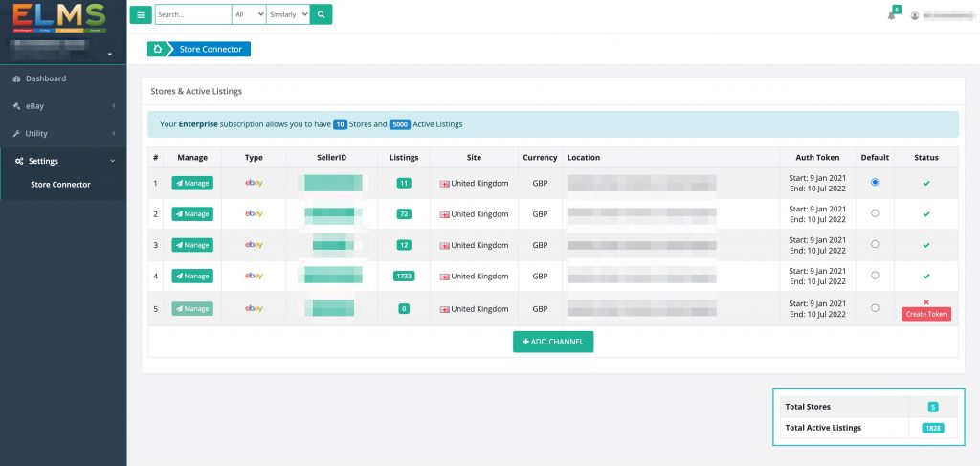Select store 2 as default radio button
This screenshot has height=466, width=980.
tap(875, 213)
